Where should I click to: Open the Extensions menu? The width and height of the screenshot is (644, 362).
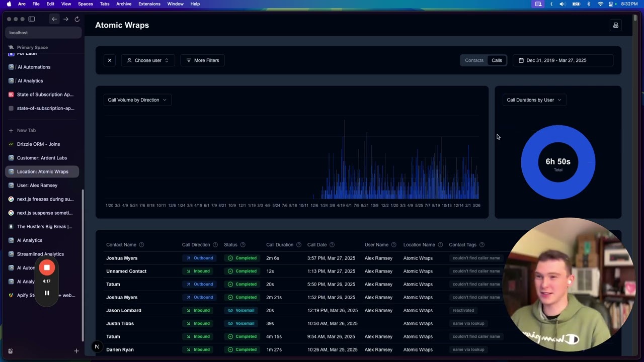click(x=149, y=4)
